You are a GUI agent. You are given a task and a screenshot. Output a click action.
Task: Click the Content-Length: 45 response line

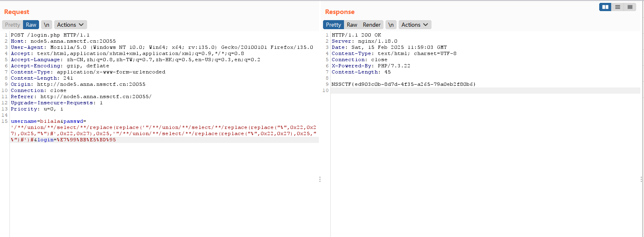point(361,72)
